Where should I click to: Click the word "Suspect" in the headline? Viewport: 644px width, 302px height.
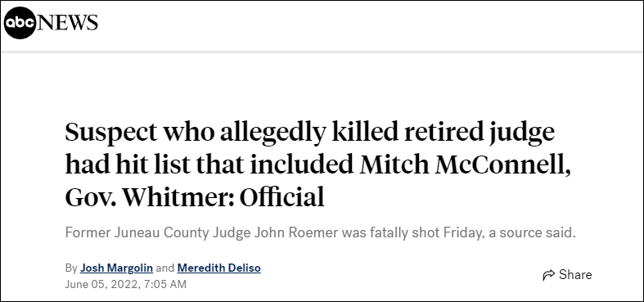pos(111,133)
